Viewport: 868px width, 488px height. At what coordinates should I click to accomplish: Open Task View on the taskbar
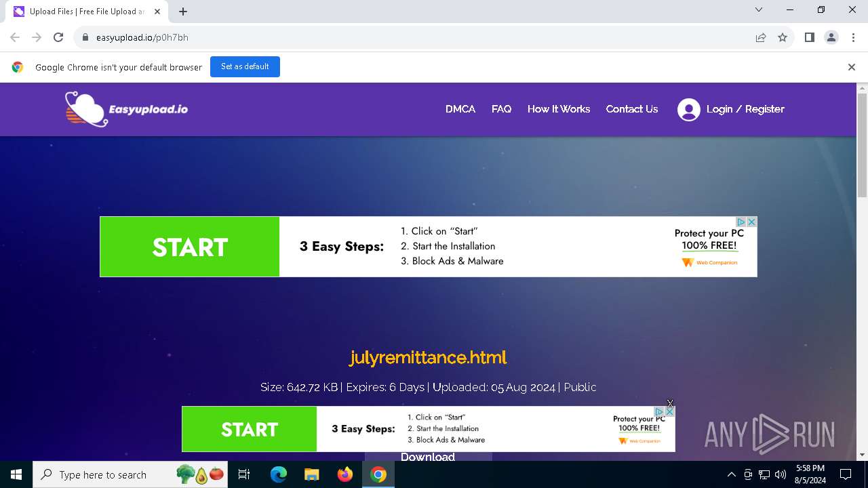click(x=244, y=474)
